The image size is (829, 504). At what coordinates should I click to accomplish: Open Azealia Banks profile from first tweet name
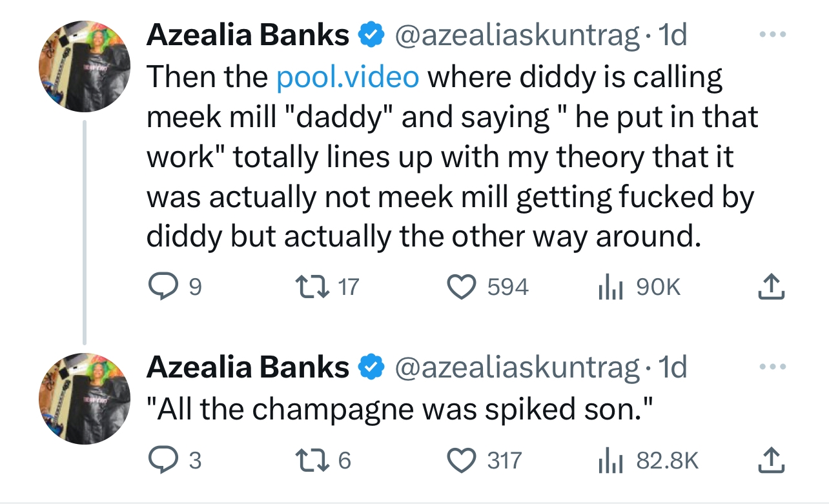[248, 35]
